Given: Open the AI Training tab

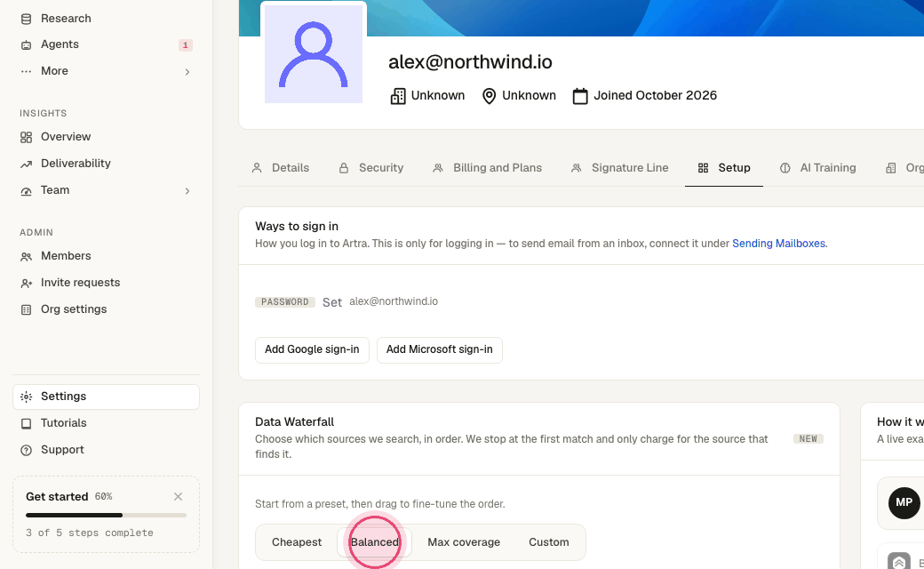Looking at the screenshot, I should point(818,168).
